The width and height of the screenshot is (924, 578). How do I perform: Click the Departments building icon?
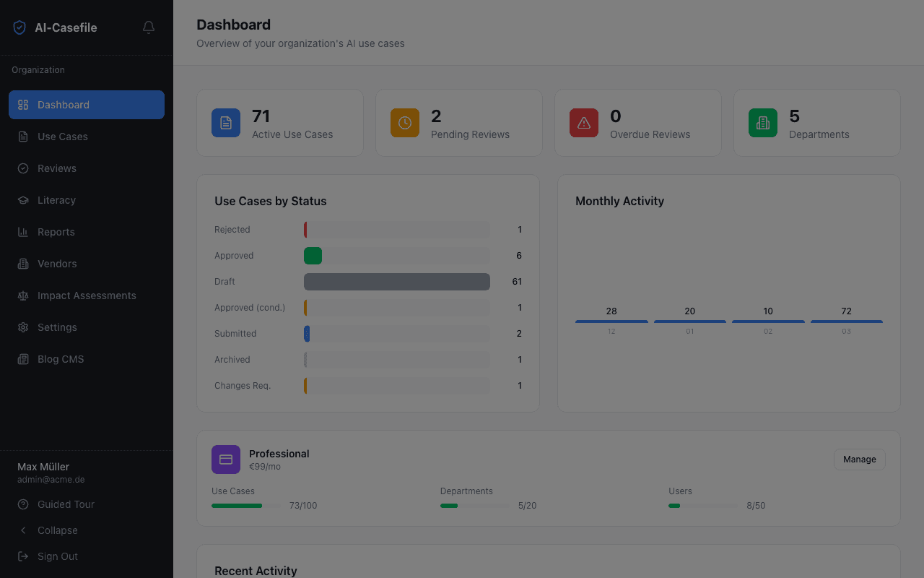[x=762, y=122]
